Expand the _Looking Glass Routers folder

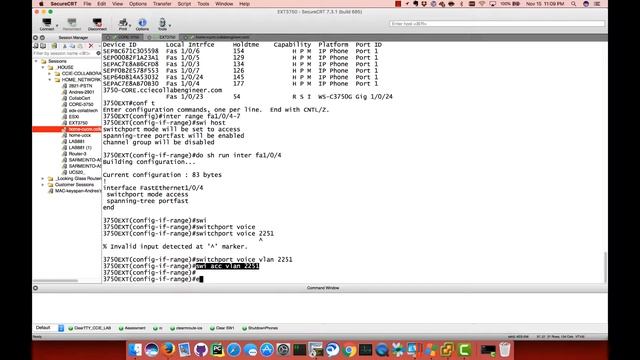(x=43, y=178)
